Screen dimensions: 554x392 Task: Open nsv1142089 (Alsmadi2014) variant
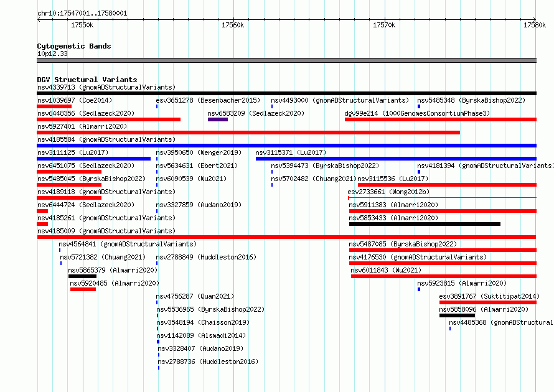point(202,335)
